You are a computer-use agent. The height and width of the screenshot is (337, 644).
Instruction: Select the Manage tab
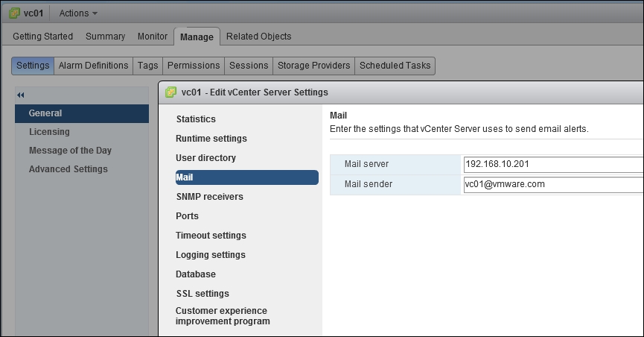197,37
